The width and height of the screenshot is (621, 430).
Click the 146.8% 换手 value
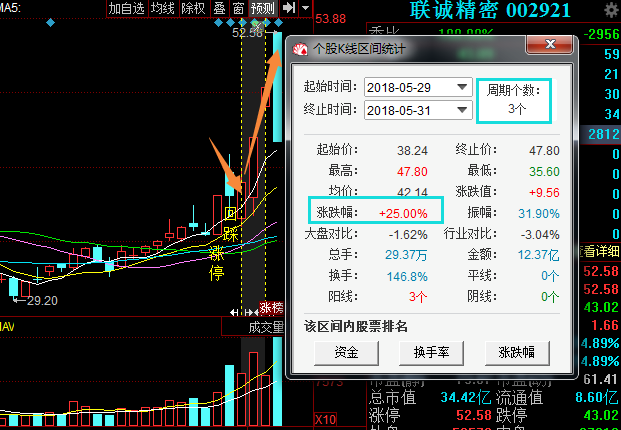tap(407, 276)
